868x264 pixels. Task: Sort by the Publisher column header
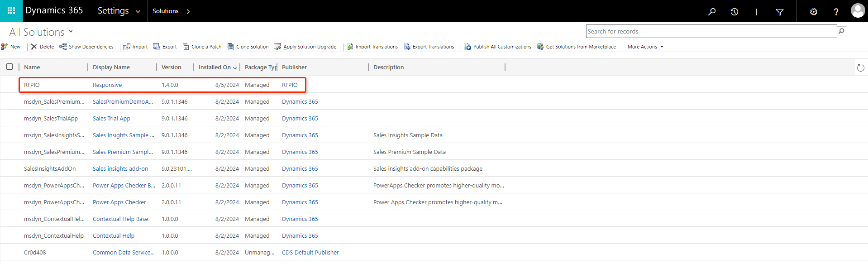point(294,67)
